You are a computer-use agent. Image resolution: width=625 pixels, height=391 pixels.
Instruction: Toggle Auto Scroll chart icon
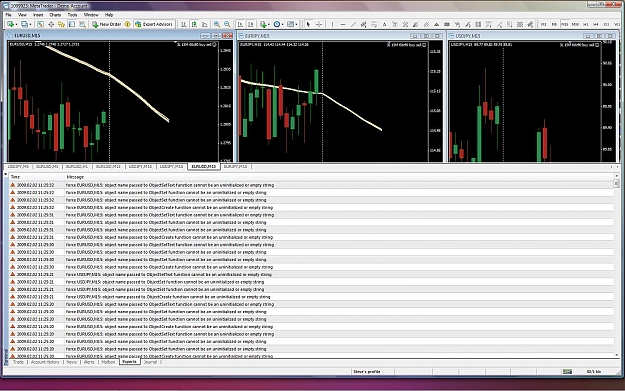240,24
